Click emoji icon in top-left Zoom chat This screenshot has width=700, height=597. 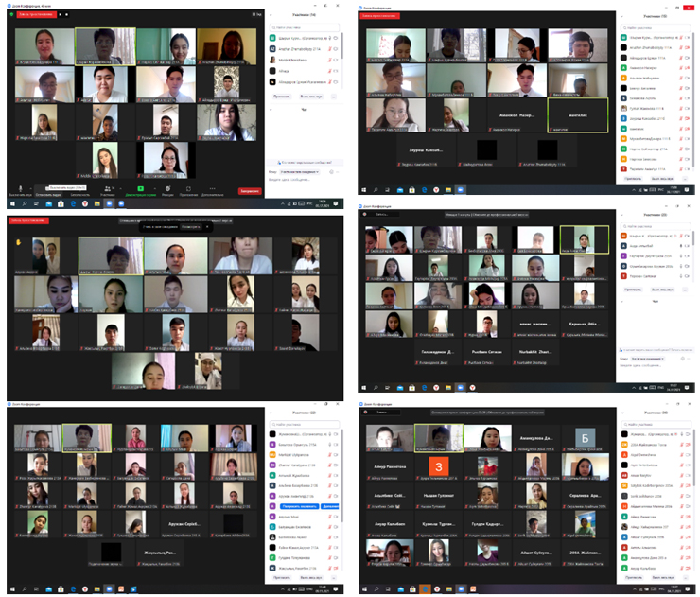pyautogui.click(x=331, y=172)
